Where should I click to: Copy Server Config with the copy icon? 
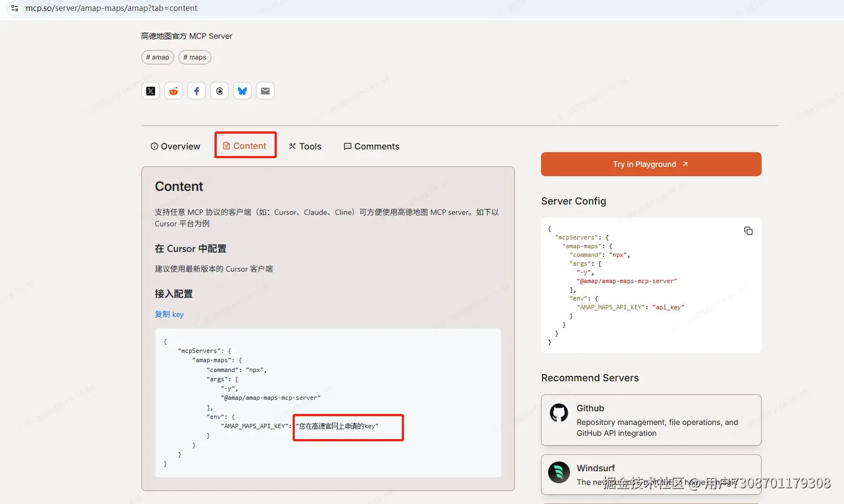tap(748, 231)
